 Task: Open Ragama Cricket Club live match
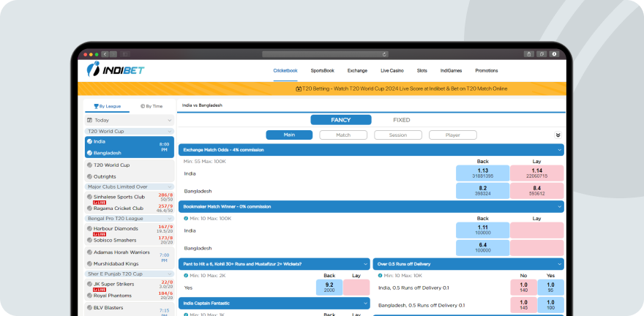[119, 208]
